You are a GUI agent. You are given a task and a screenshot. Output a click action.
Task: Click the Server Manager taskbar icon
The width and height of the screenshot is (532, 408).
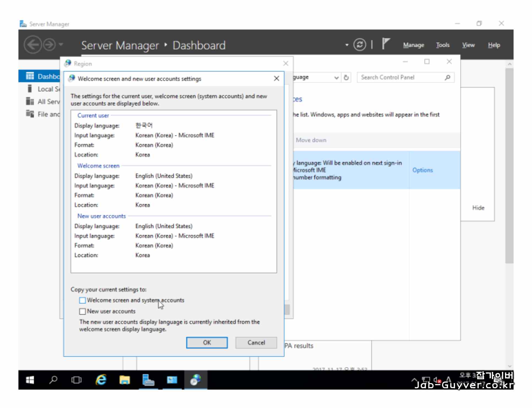tap(148, 380)
